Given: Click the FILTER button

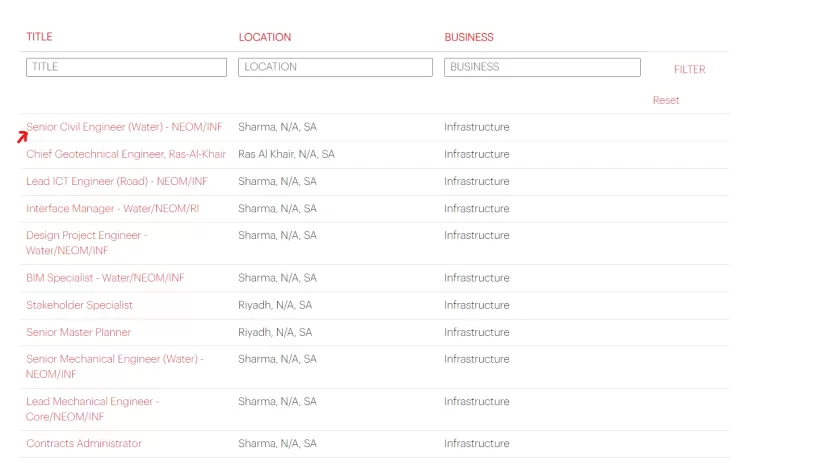Looking at the screenshot, I should (689, 70).
